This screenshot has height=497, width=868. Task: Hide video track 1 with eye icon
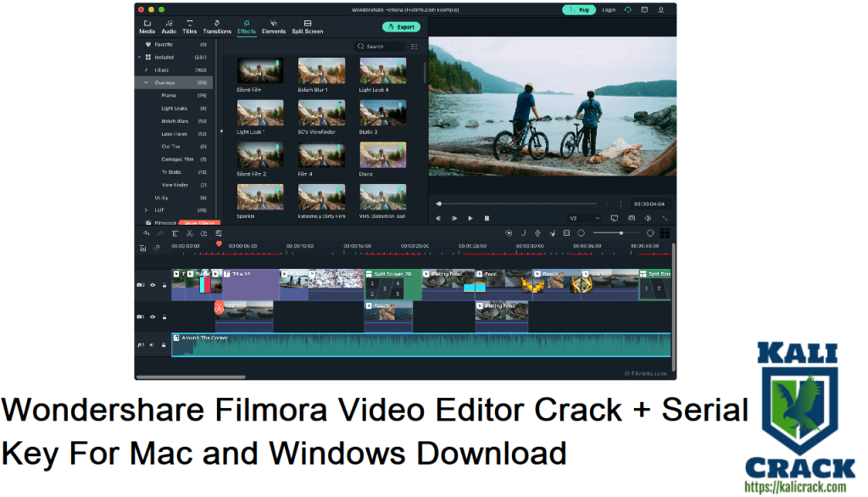point(153,317)
